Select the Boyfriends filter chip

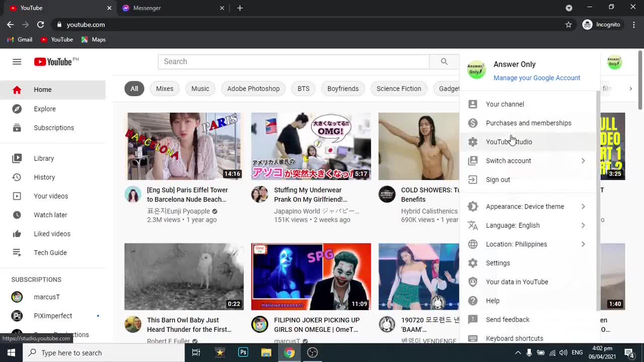pyautogui.click(x=343, y=88)
